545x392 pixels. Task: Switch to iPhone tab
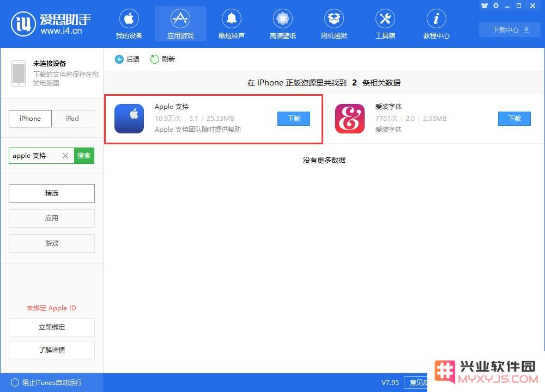pyautogui.click(x=30, y=119)
